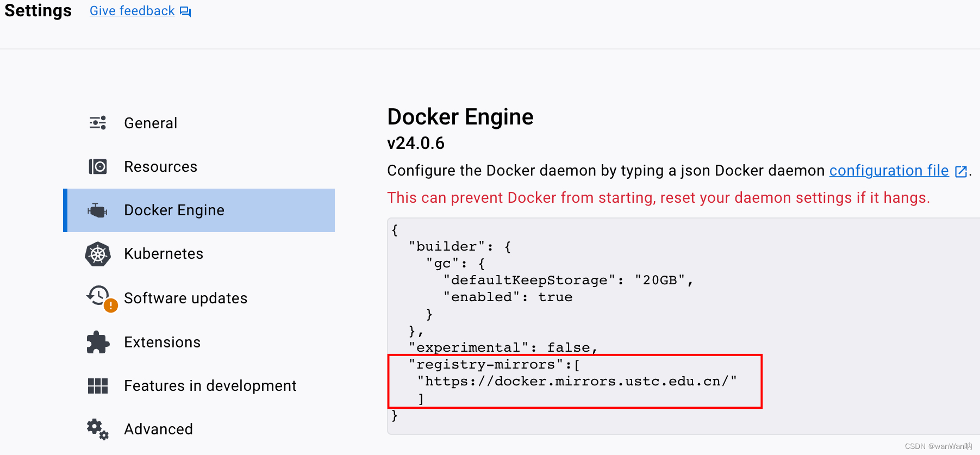Click the "gc": { line in editor
This screenshot has height=455, width=980.
tap(455, 264)
